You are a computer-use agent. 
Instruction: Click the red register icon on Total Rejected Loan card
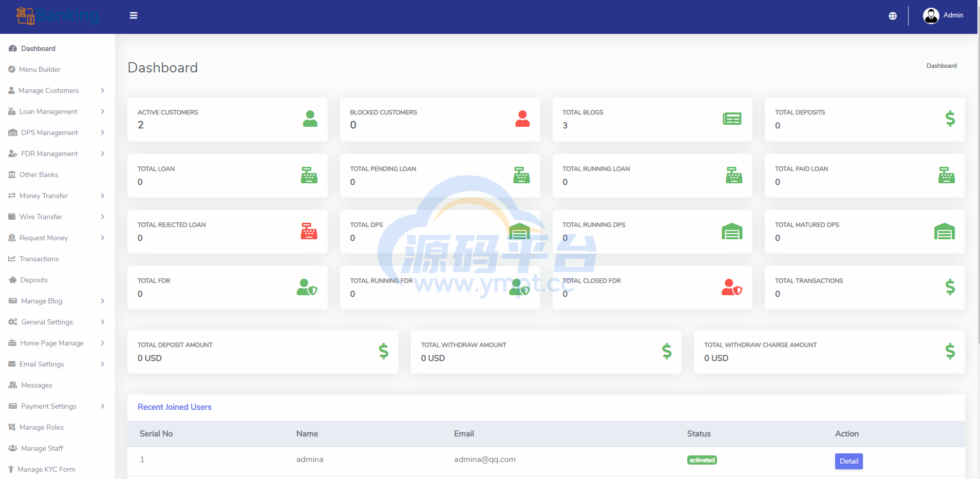pos(309,231)
